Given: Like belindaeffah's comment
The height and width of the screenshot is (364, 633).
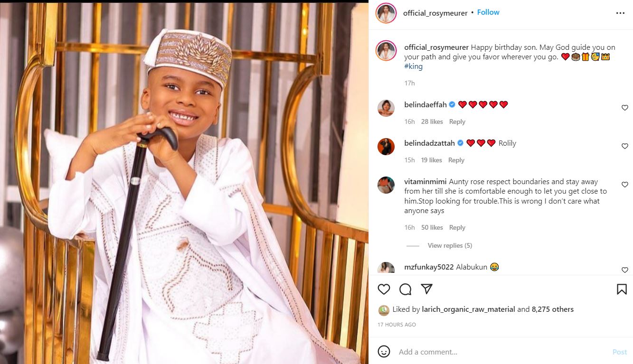Looking at the screenshot, I should (624, 108).
